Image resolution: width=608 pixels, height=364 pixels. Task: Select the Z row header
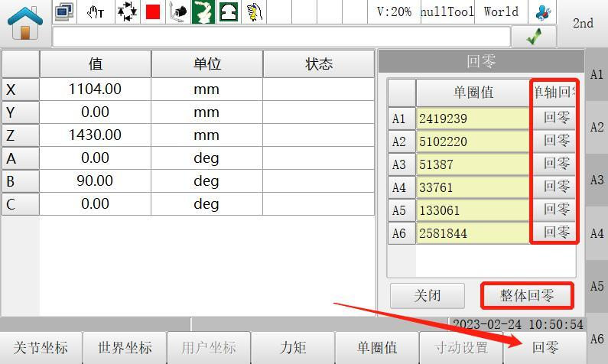click(x=21, y=135)
